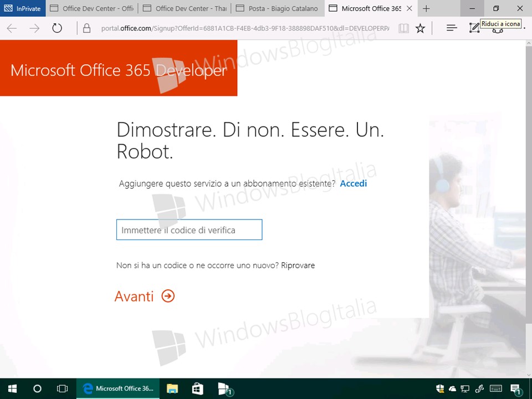Open Windows Defender shield tray icon

pos(440,388)
